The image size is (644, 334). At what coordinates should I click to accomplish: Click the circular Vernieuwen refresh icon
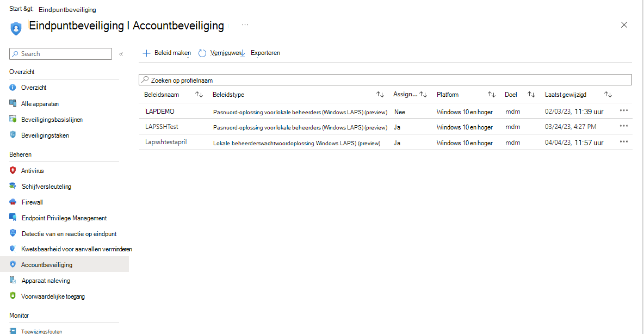[202, 53]
